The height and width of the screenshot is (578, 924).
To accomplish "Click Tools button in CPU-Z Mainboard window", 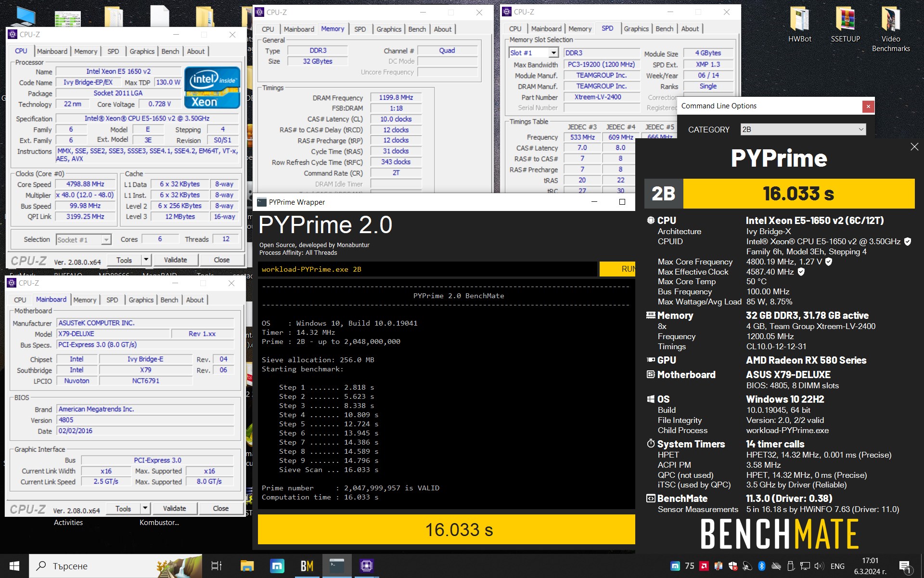I will pyautogui.click(x=123, y=508).
